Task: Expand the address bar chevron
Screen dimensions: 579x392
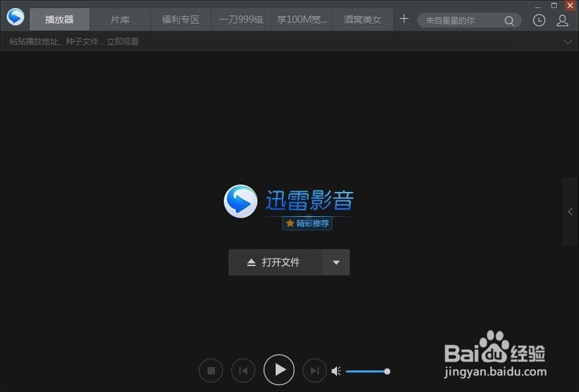Action: 568,42
